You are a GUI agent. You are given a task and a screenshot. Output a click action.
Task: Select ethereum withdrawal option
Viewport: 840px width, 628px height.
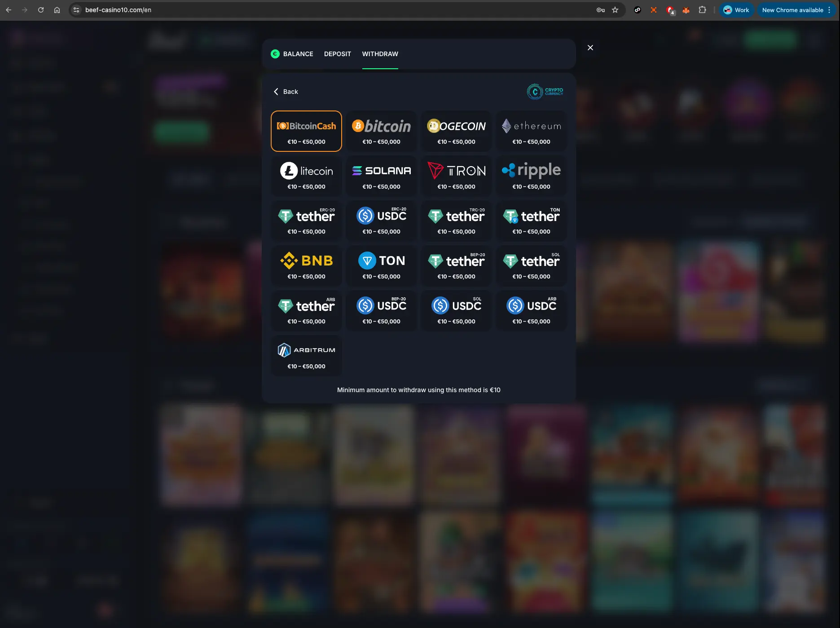coord(531,131)
